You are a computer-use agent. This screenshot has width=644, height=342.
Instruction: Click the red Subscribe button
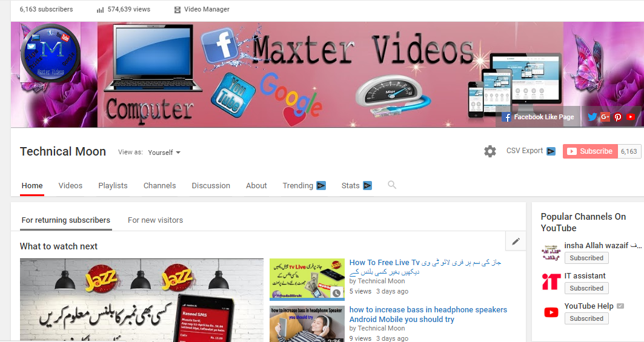coord(590,151)
